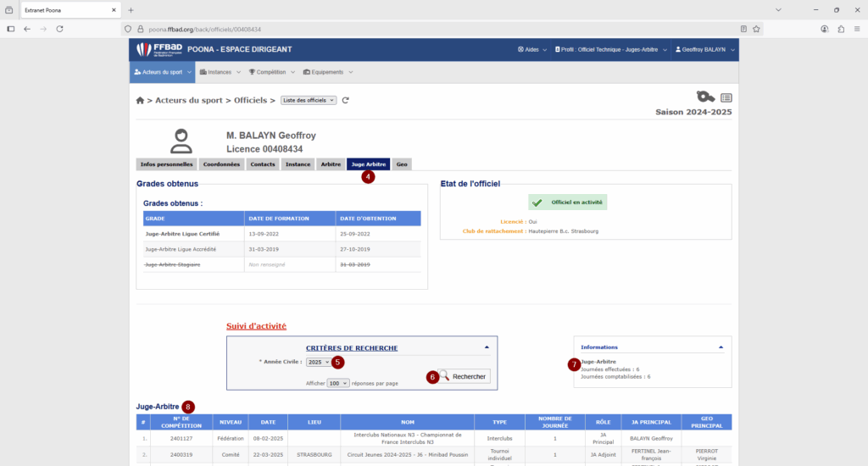The image size is (868, 466).
Task: Toggle the browser sidebar icon
Action: 10,29
